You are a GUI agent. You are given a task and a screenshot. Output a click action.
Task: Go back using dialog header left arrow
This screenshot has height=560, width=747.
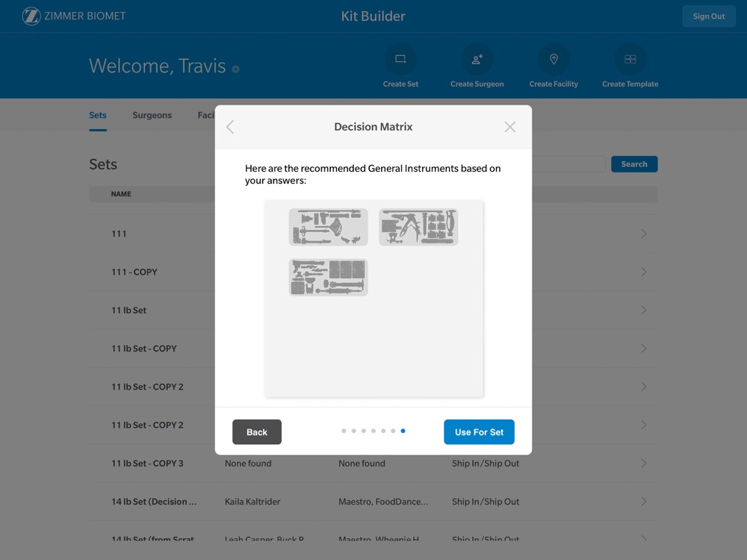[230, 127]
